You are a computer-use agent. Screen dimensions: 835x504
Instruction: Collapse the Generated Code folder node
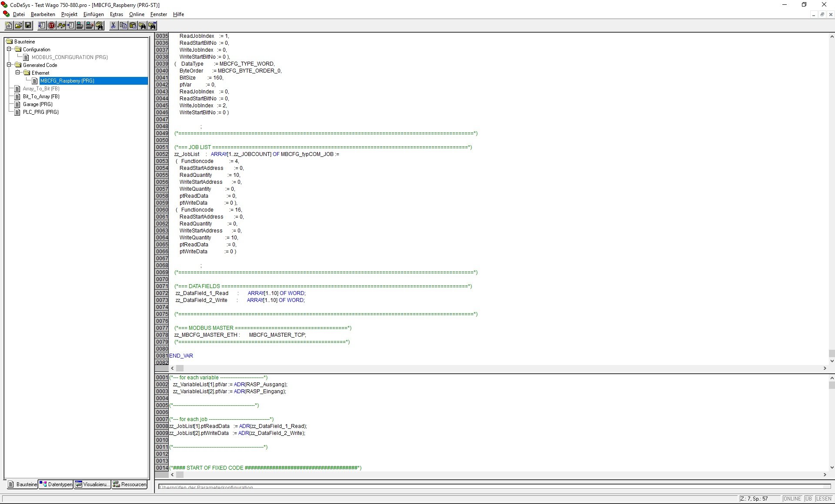point(9,65)
